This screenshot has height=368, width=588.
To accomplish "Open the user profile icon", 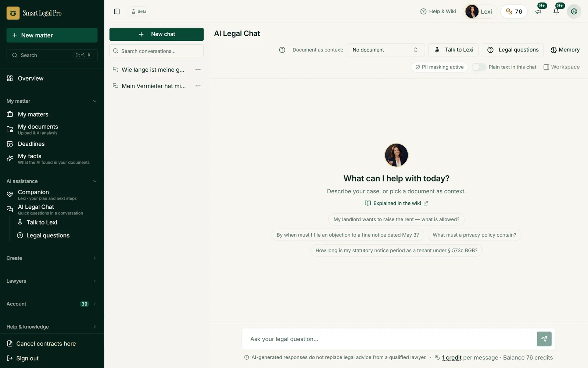I will coord(574,11).
